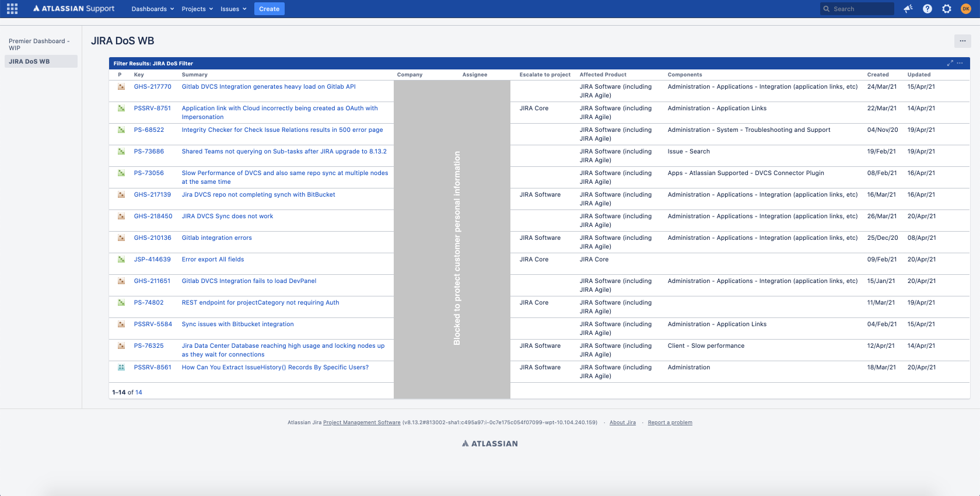Expand the Dashboards dropdown menu
Image resolution: width=980 pixels, height=496 pixels.
(x=153, y=9)
